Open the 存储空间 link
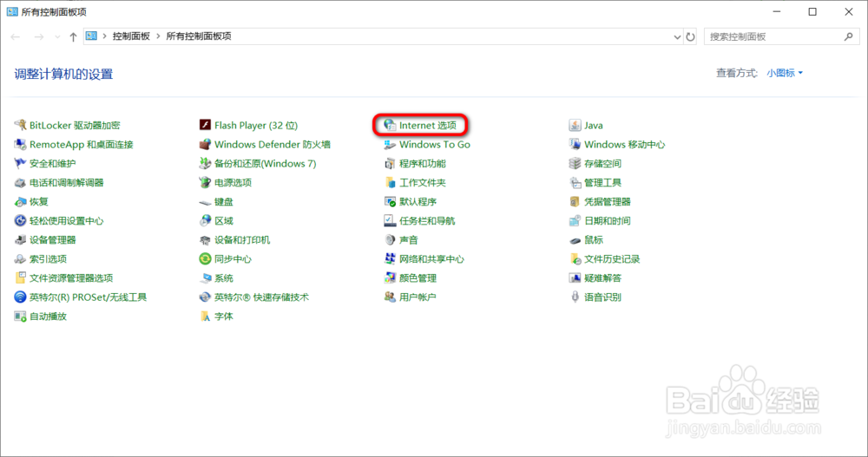868x457 pixels. point(603,163)
